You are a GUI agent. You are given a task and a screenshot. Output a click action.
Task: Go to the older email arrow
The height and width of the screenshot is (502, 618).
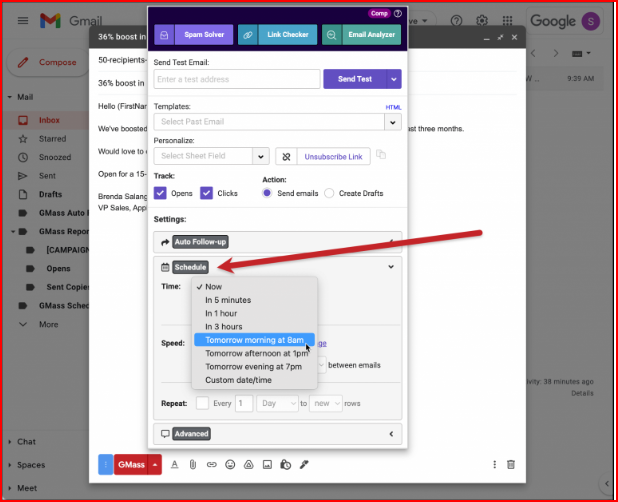point(556,53)
